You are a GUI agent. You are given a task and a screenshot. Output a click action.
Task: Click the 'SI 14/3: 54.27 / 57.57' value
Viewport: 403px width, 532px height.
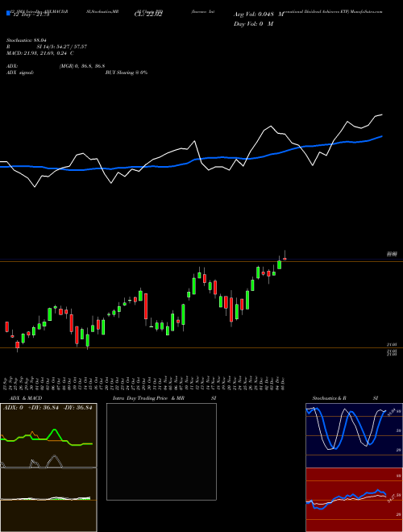click(x=62, y=47)
